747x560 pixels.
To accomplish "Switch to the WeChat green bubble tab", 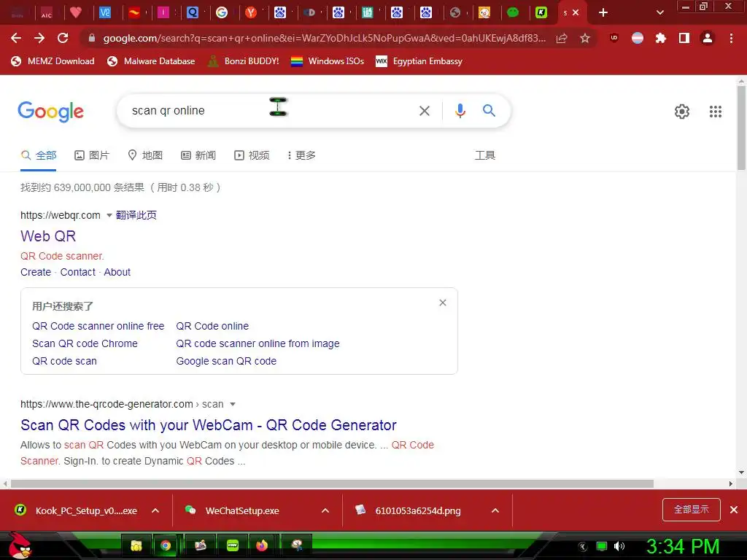I will [513, 13].
